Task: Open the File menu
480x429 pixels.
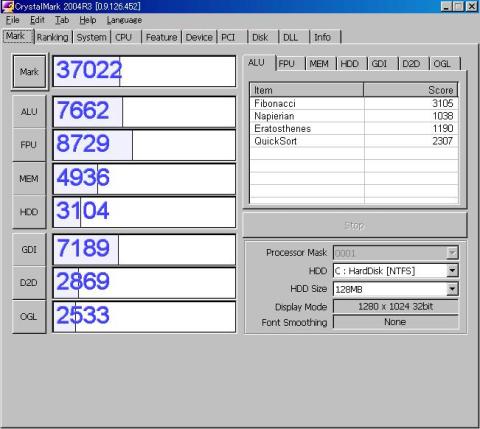Action: [x=12, y=20]
